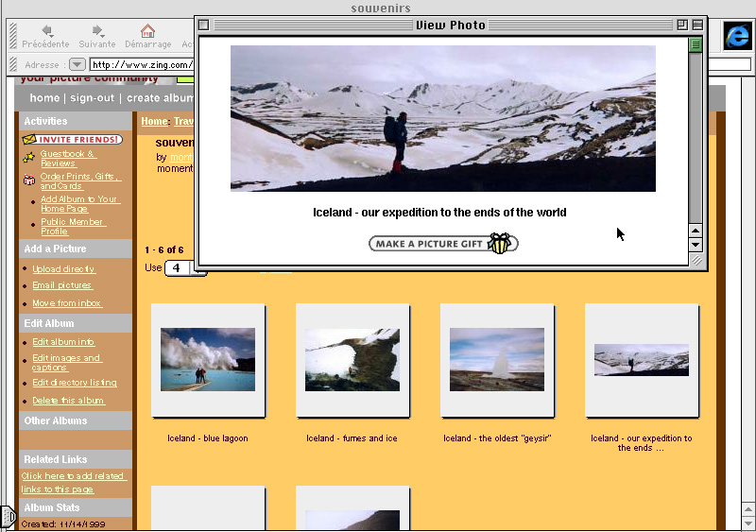Click the View Photo window collapse box
The height and width of the screenshot is (532, 756).
[697, 25]
